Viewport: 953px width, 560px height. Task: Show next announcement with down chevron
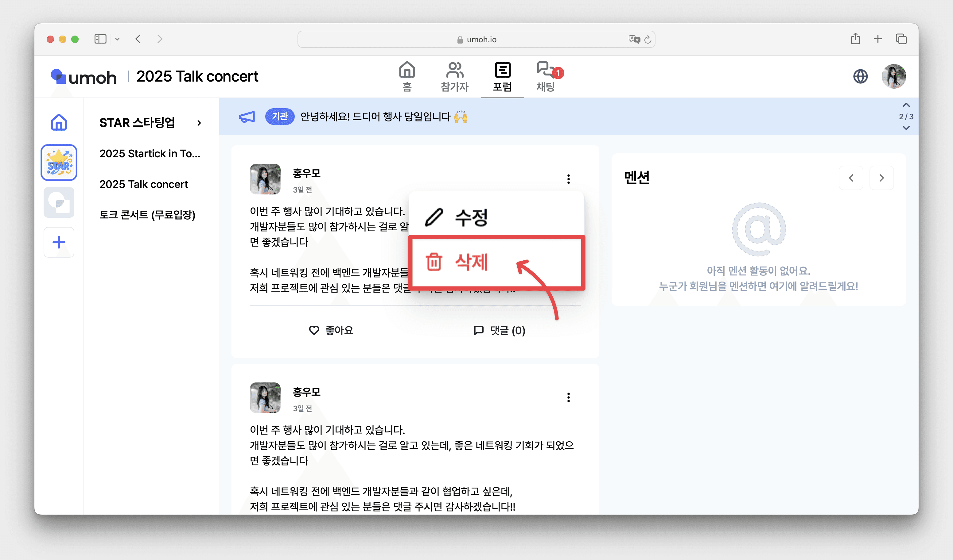coord(906,128)
